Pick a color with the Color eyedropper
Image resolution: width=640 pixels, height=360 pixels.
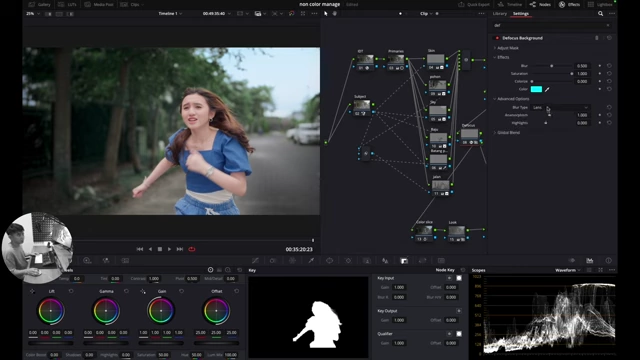point(547,89)
